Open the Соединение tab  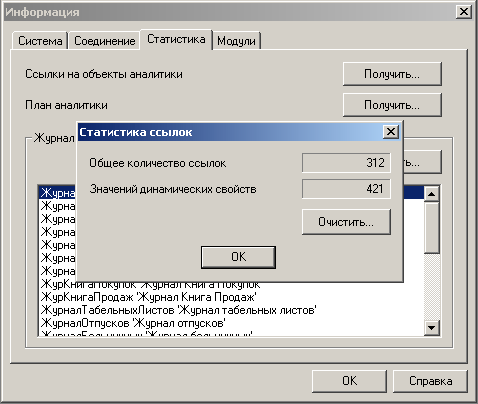click(x=104, y=41)
